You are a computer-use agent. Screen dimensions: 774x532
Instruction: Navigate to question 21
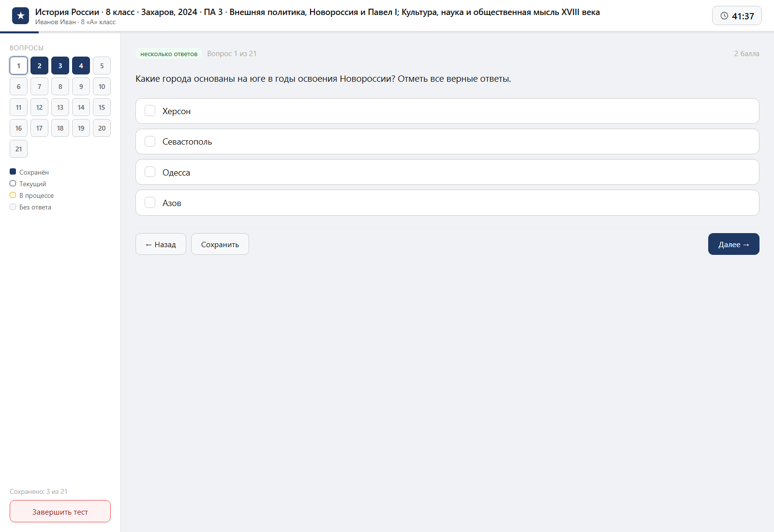point(18,149)
